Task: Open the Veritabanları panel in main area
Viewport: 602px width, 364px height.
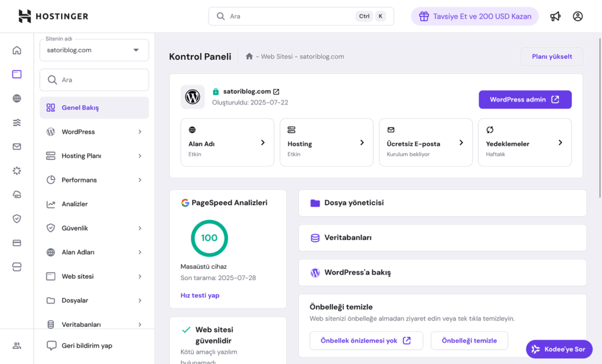Action: click(442, 238)
